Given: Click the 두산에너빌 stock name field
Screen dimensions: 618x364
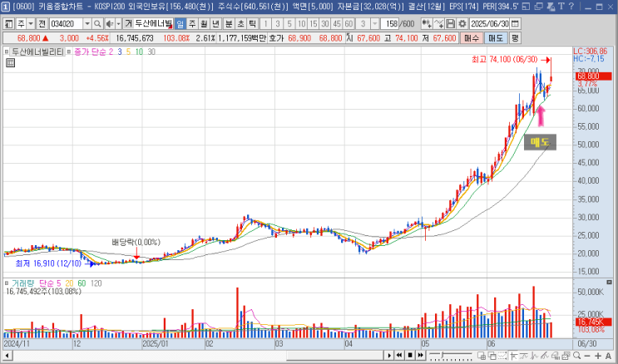Looking at the screenshot, I should pos(153,24).
